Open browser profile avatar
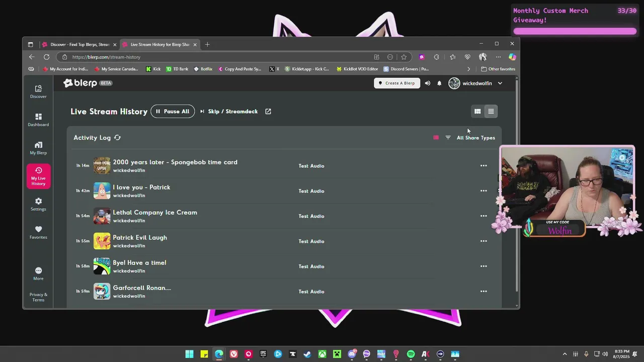 coord(483,57)
